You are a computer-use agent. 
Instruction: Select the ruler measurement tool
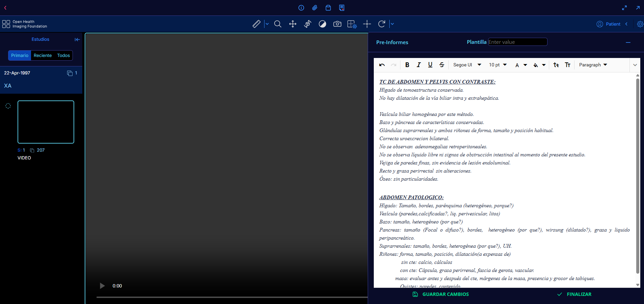(x=256, y=24)
